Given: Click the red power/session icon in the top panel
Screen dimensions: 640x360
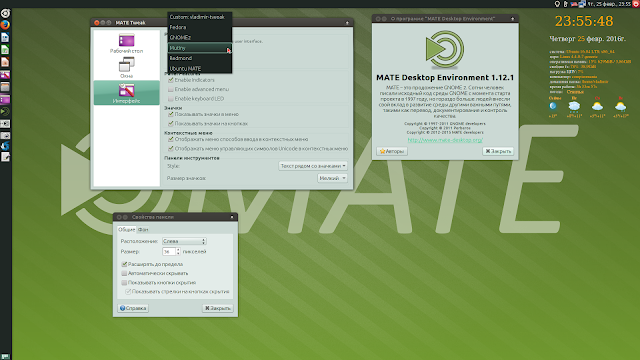Looking at the screenshot, I should [x=636, y=4].
